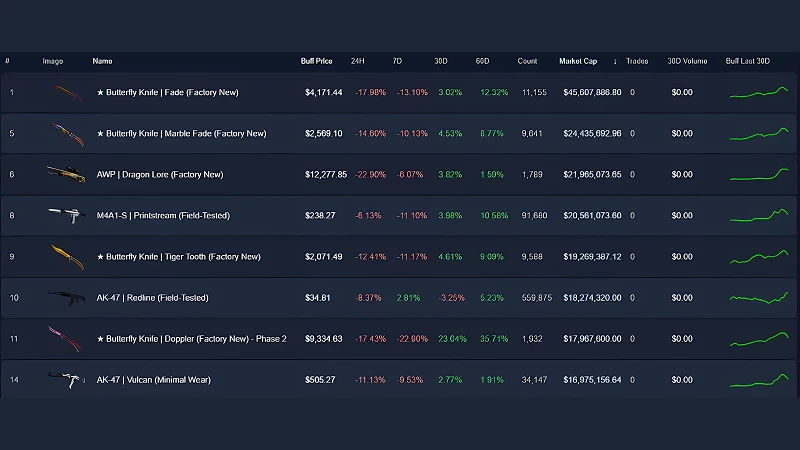Open Butterfly Knife | Tiger Tooth listing
Screen dimensions: 800x450
[x=179, y=257]
